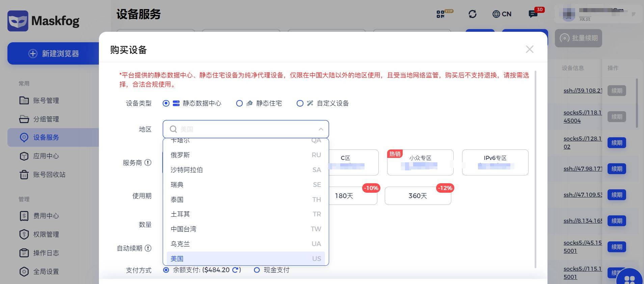The height and width of the screenshot is (284, 644).
Task: Collapse the 地区 dropdown chevron
Action: (x=321, y=129)
